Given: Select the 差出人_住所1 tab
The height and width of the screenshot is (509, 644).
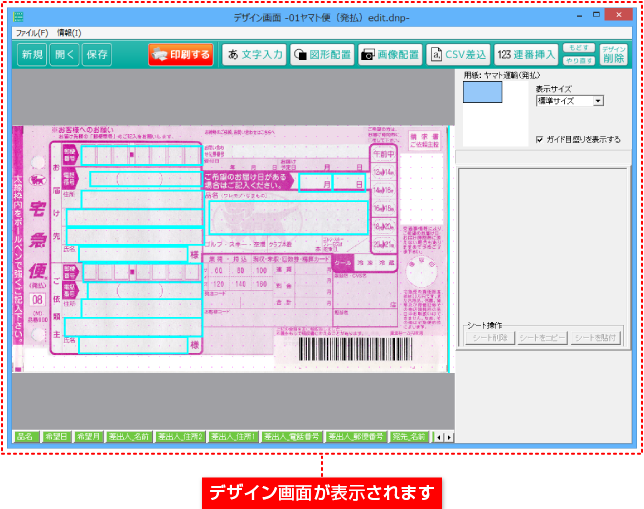Looking at the screenshot, I should coord(233,437).
